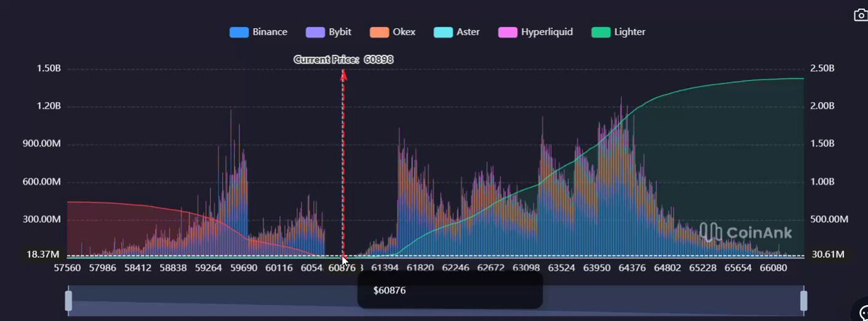
Task: Toggle the Okex legend swatch
Action: (x=379, y=32)
